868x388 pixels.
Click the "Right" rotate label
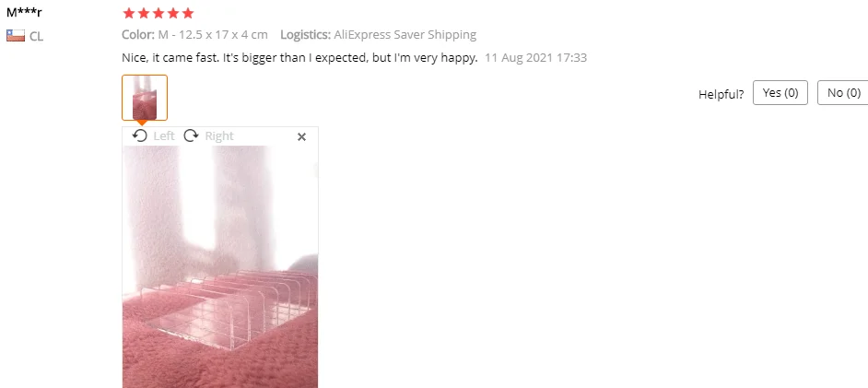219,136
